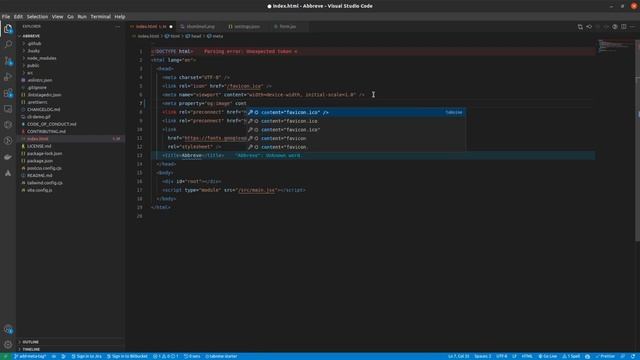Open the Go menu

[70, 17]
